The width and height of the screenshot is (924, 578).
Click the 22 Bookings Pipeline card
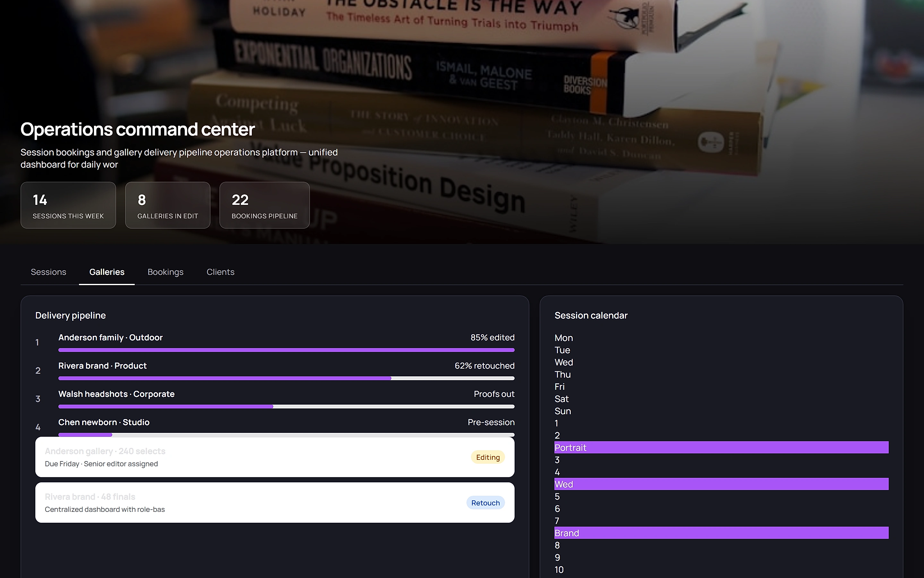coord(265,205)
